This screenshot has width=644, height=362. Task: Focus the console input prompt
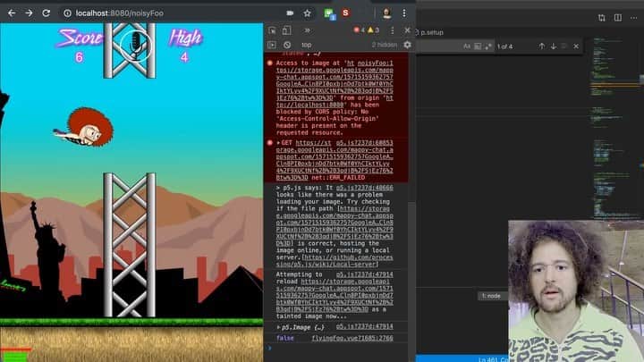point(337,349)
